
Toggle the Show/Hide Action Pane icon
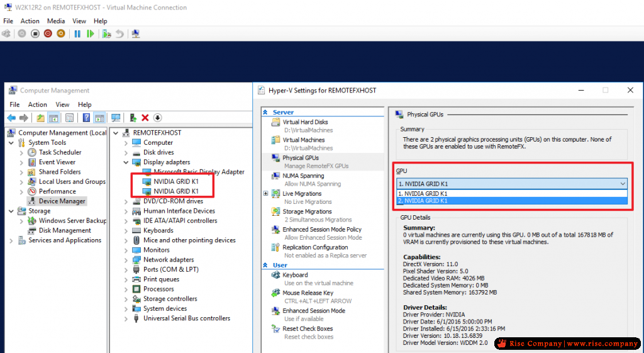pos(99,118)
